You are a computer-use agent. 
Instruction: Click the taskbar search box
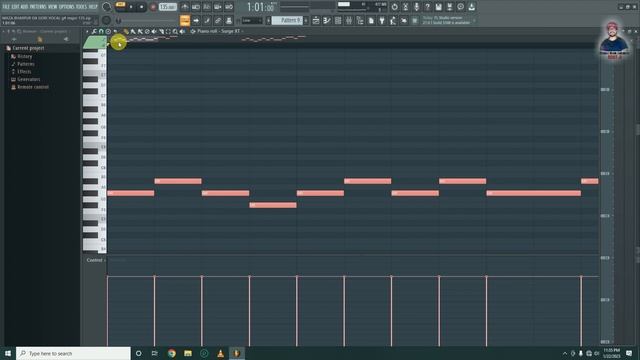coord(73,353)
